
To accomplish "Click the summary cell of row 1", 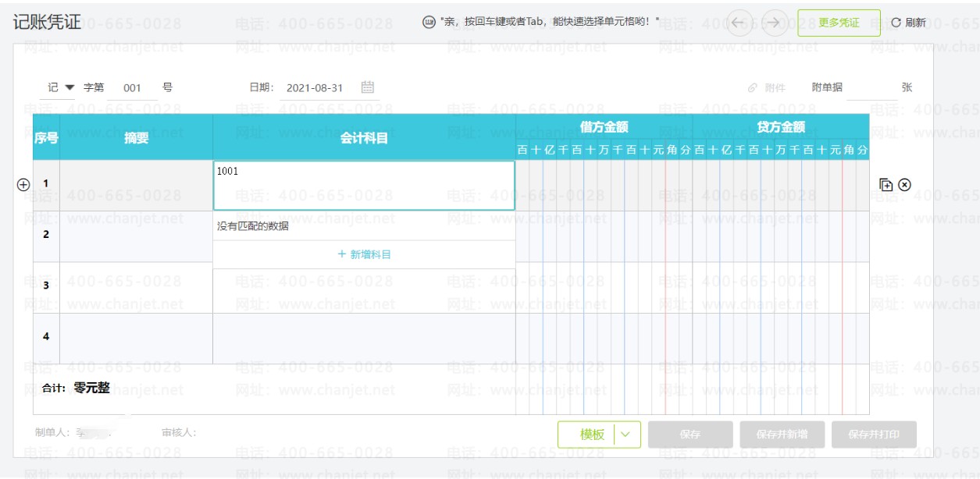I will (136, 186).
